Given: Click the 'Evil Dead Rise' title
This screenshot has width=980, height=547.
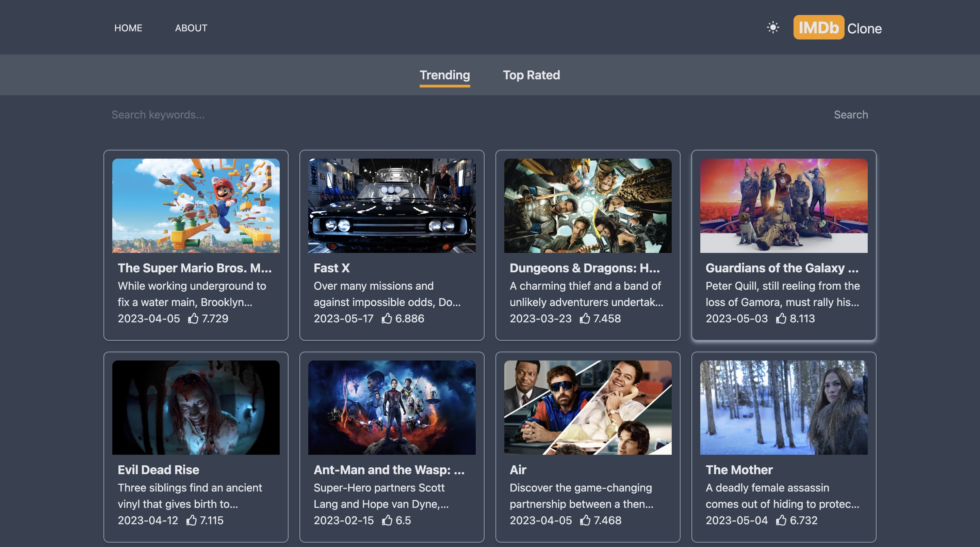Looking at the screenshot, I should [158, 470].
